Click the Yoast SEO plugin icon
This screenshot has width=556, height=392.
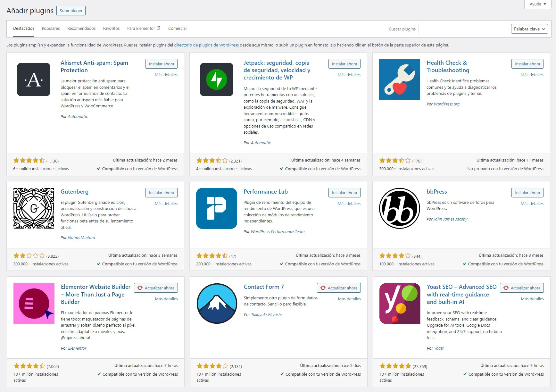point(400,304)
